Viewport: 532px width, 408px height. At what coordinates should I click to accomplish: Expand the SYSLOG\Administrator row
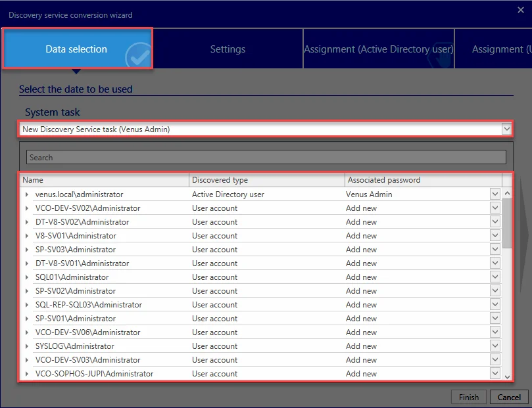26,346
